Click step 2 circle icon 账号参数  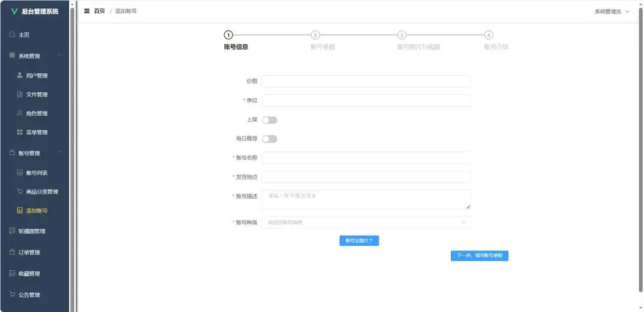click(315, 35)
